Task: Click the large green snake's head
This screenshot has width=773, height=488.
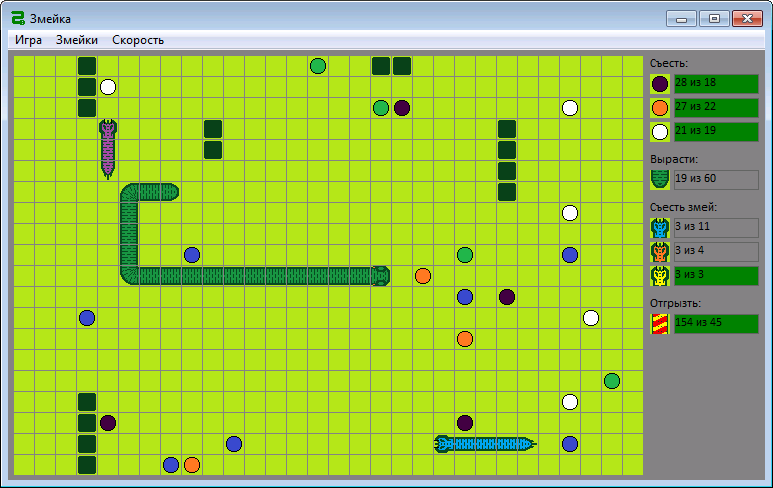Action: (381, 276)
